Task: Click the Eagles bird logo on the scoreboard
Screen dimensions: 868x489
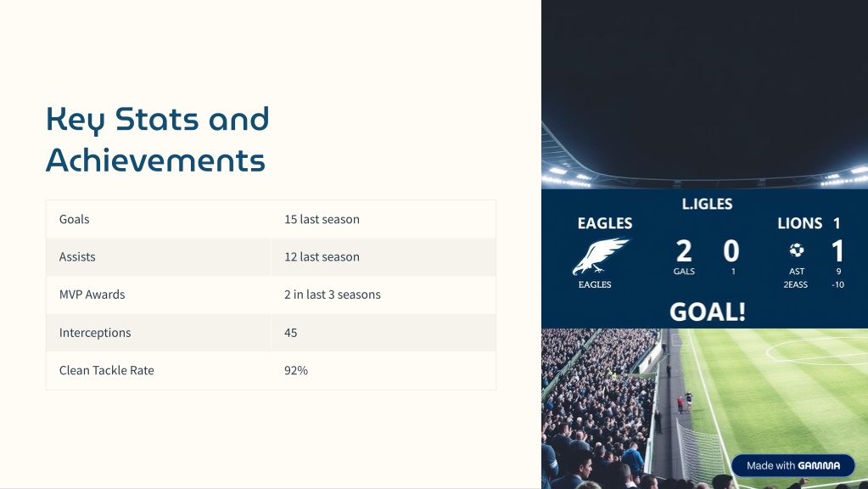Action: (x=600, y=256)
